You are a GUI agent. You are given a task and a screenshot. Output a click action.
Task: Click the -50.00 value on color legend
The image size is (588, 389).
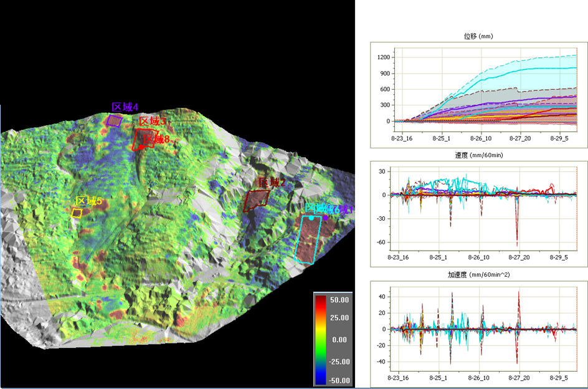coord(338,380)
